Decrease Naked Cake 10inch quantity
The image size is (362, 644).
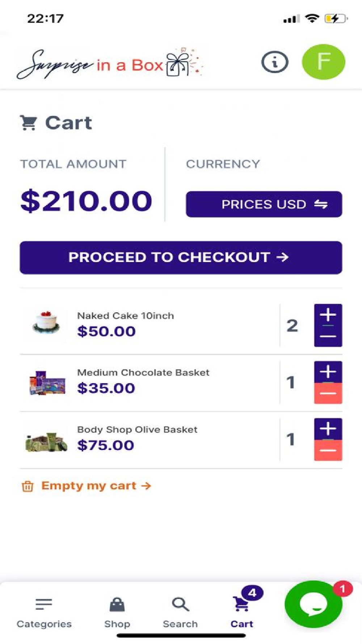click(328, 336)
